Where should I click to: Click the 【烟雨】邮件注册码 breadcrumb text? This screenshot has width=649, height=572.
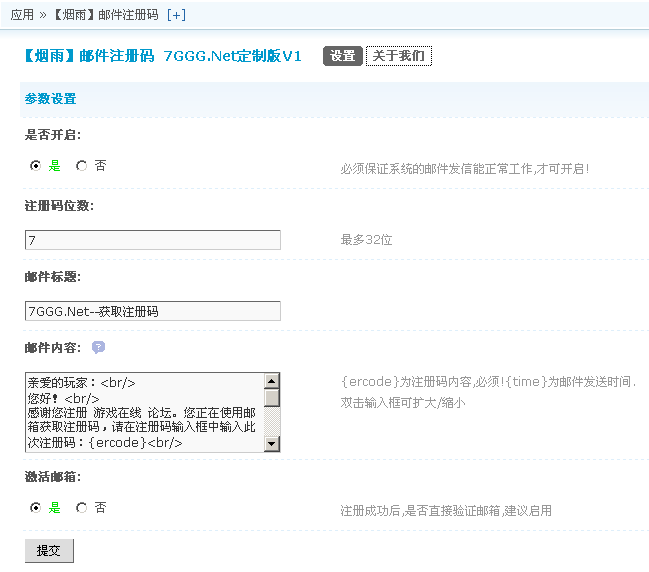click(106, 15)
